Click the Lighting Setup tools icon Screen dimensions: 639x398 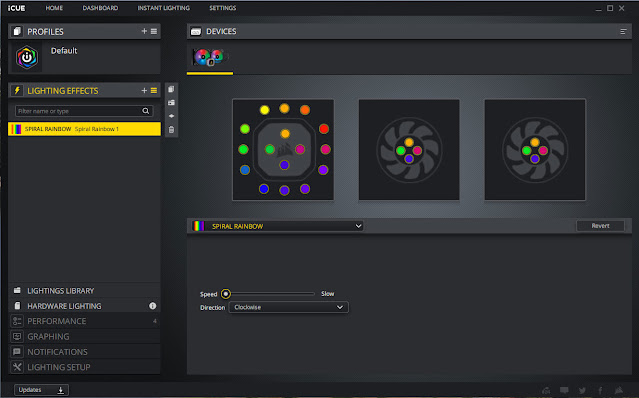17,367
